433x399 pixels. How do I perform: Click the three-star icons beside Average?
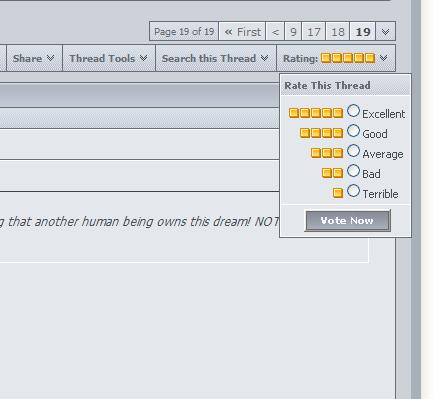pyautogui.click(x=327, y=153)
